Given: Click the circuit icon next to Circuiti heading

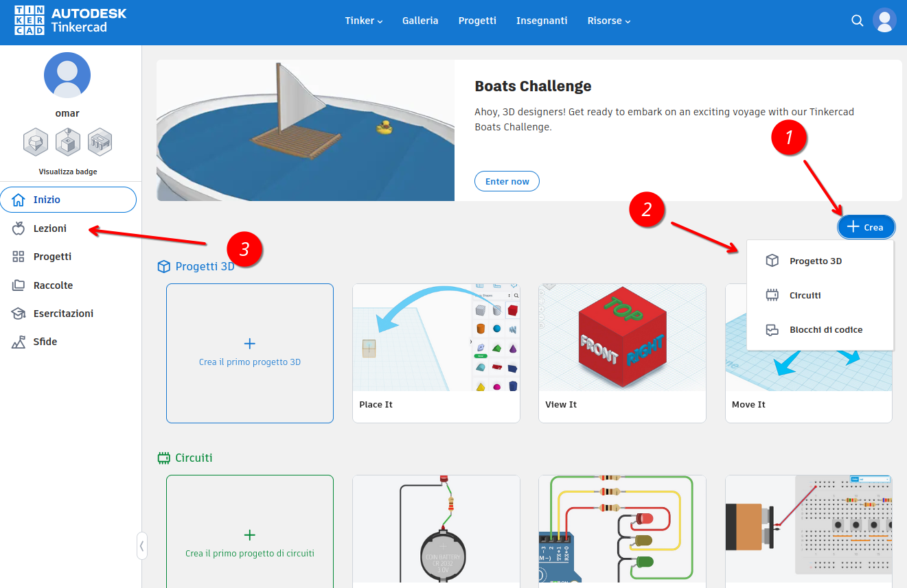Looking at the screenshot, I should [163, 458].
